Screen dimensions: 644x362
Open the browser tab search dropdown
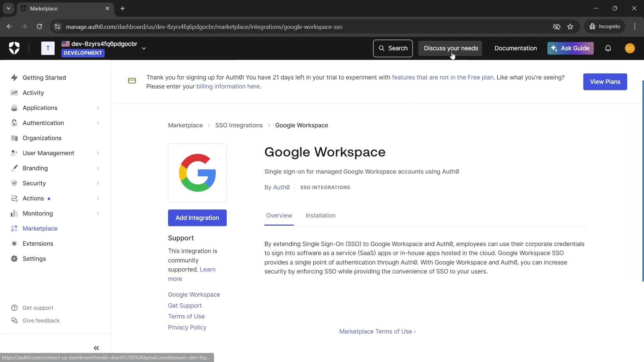click(x=8, y=8)
